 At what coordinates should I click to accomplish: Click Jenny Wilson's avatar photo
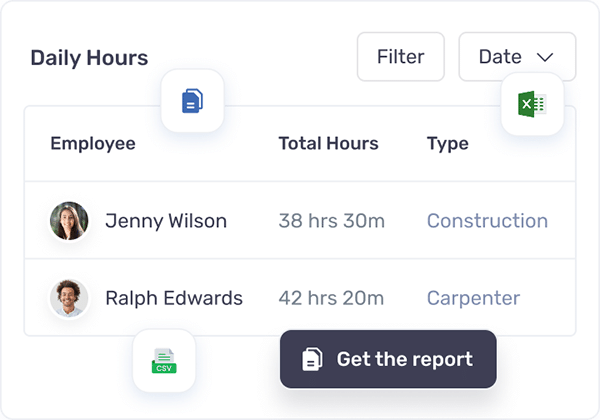click(x=69, y=221)
